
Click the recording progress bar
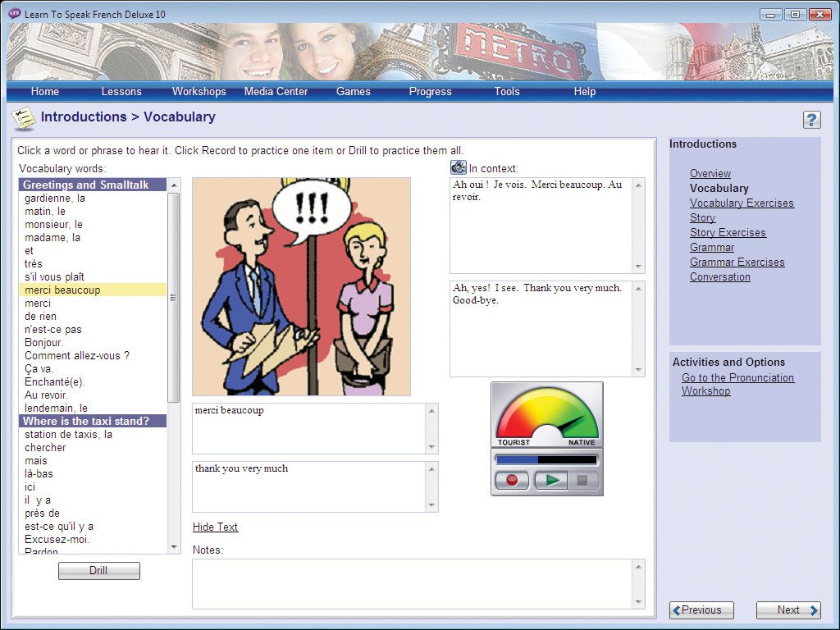tap(546, 460)
